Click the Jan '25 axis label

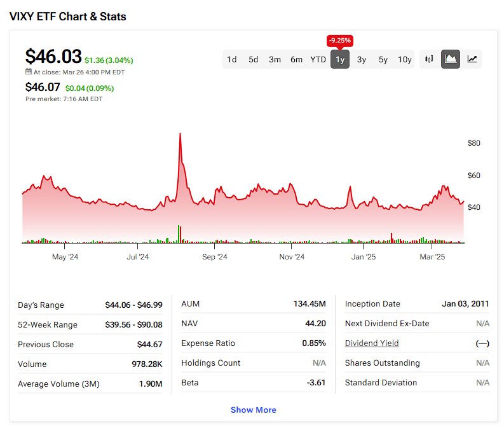pyautogui.click(x=363, y=256)
